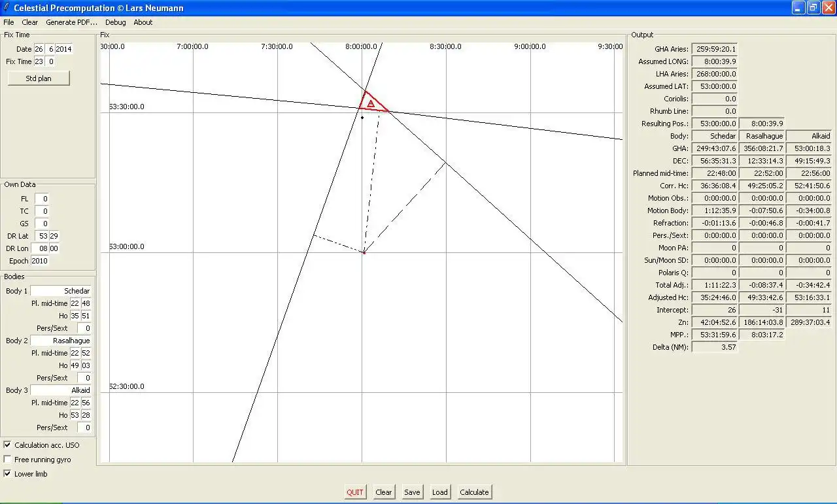837x504 pixels.
Task: Click the Resulting Pos. longitude value
Action: click(762, 124)
